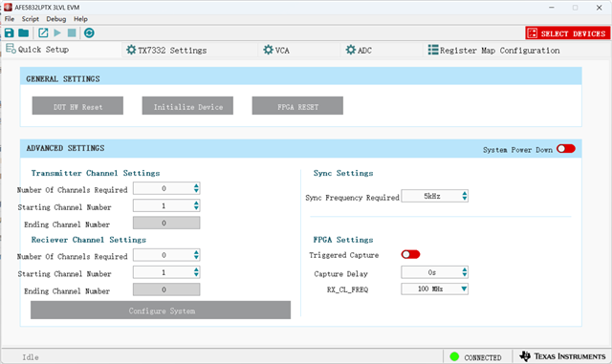Viewport: 612px width, 364px height.
Task: Click the Capture Delay 0s value
Action: pos(431,272)
